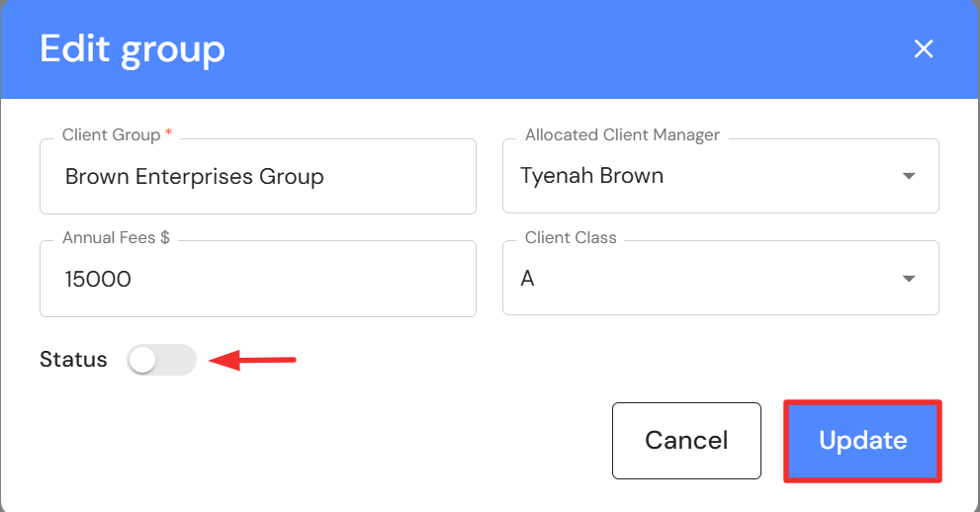This screenshot has width=980, height=512.
Task: Close the Edit group dialog
Action: coord(924,49)
